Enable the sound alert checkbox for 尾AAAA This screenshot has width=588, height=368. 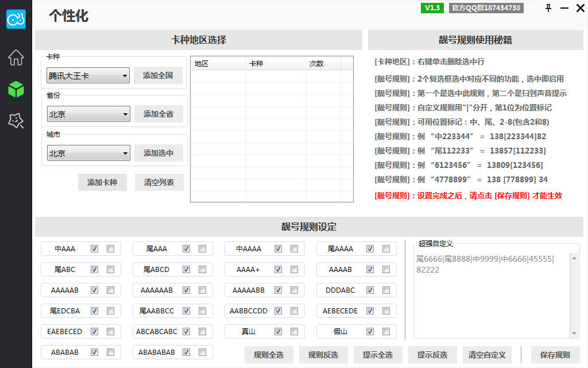coord(386,249)
